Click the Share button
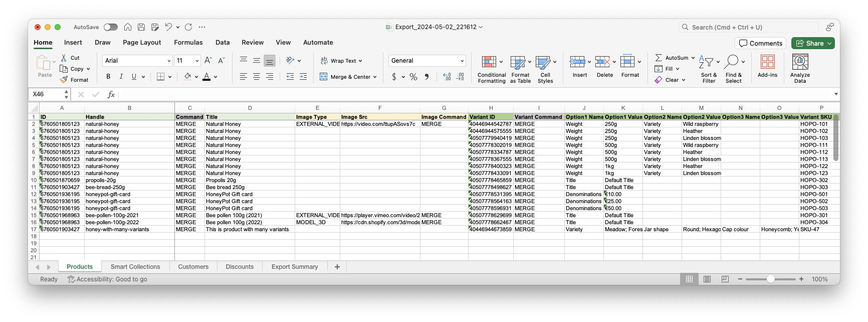The image size is (868, 322). 813,43
